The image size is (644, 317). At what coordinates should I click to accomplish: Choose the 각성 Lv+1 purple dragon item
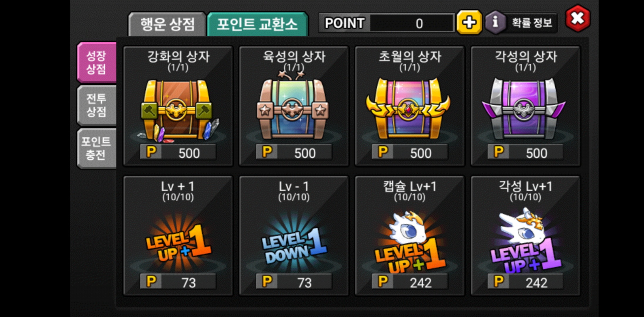(x=525, y=240)
